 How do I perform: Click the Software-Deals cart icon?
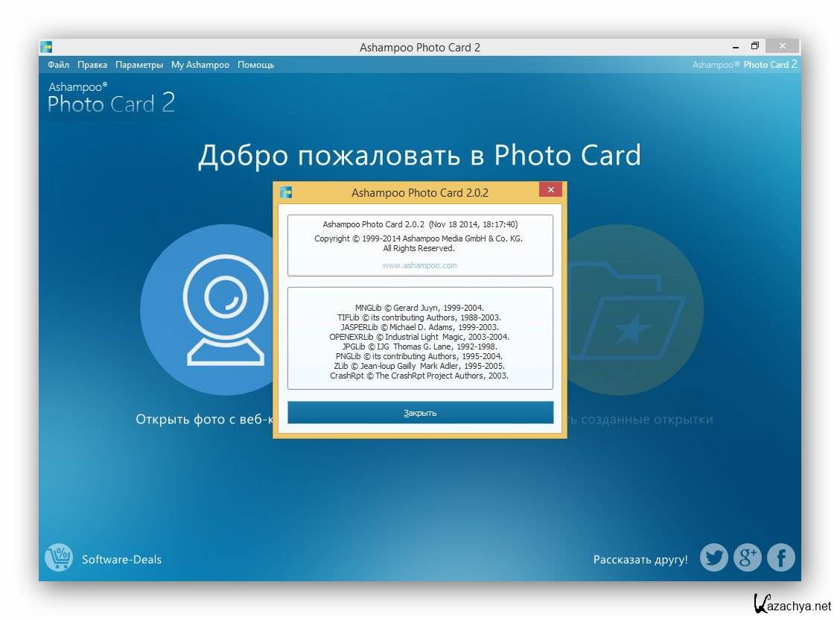click(x=59, y=557)
